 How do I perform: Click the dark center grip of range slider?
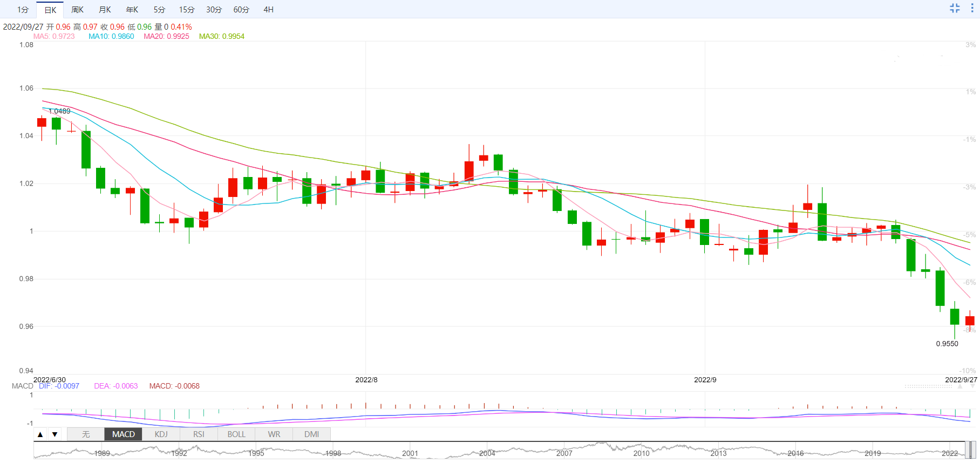tap(970, 450)
